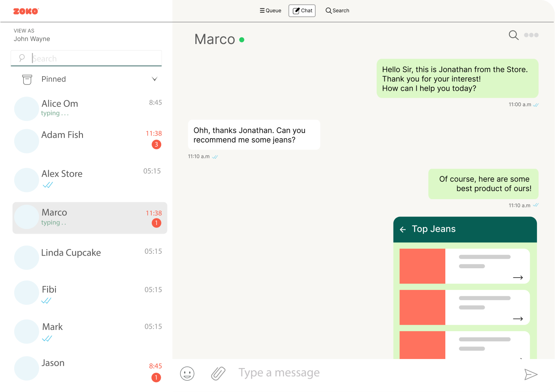Viewport: 555px width, 392px height.
Task: Click View As John Wayne label
Action: click(x=32, y=35)
